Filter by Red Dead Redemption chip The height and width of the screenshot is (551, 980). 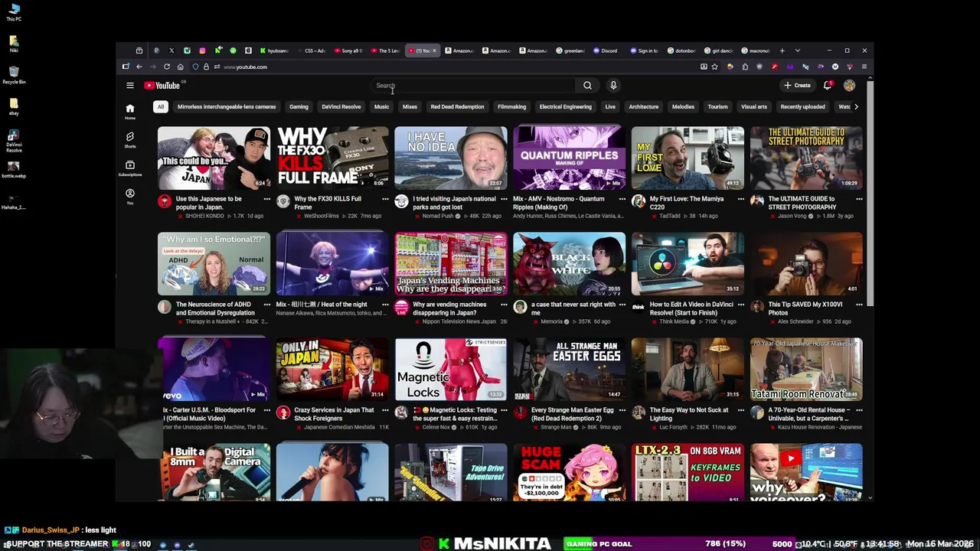pyautogui.click(x=457, y=107)
